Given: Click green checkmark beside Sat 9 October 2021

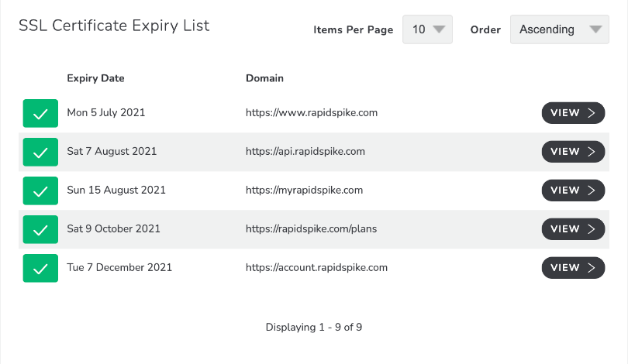Looking at the screenshot, I should coord(40,229).
